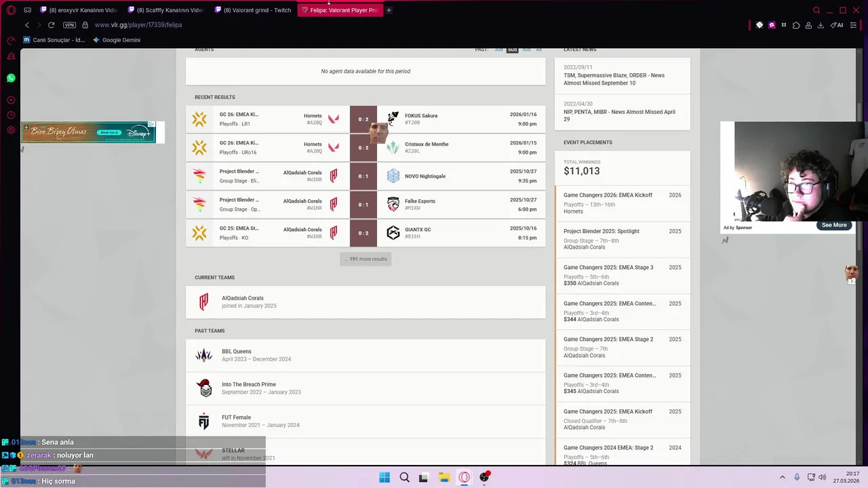
Task: Open Hornets vs FOKUS Sakura match result
Action: tap(366, 119)
